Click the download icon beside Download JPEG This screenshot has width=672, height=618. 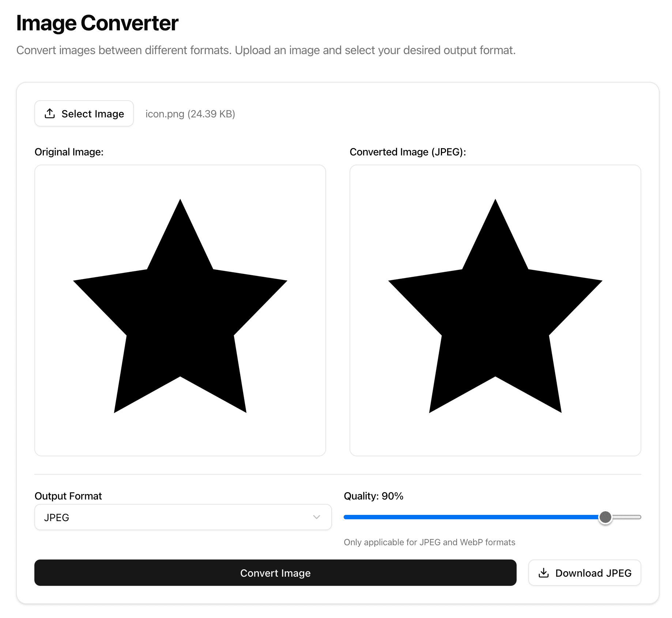point(544,573)
